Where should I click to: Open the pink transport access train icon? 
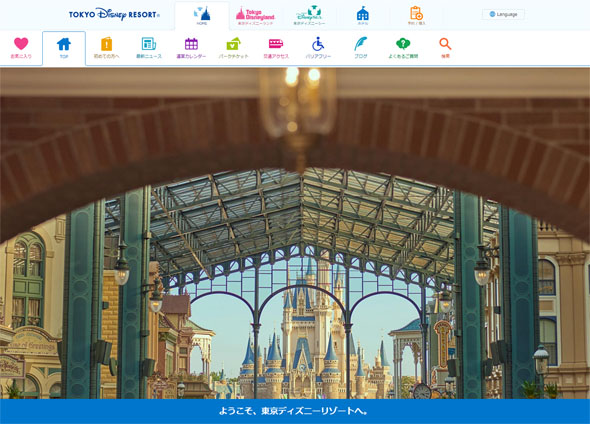pos(276,48)
